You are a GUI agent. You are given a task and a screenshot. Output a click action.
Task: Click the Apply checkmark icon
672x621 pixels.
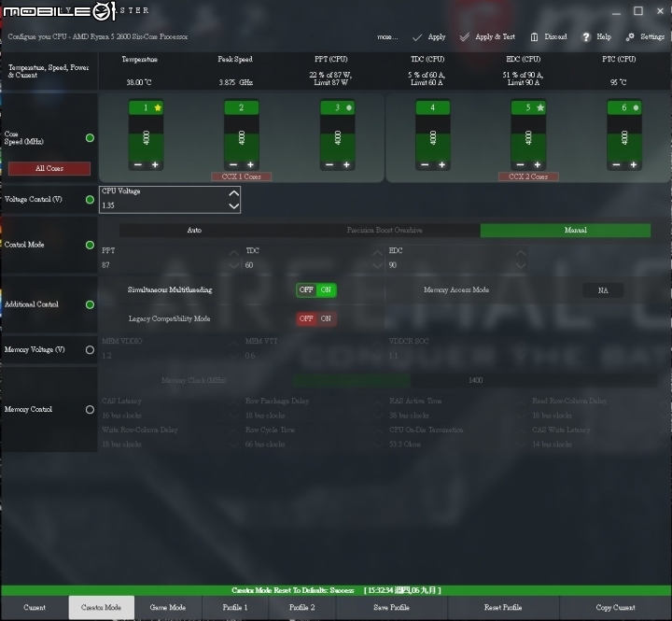(417, 37)
